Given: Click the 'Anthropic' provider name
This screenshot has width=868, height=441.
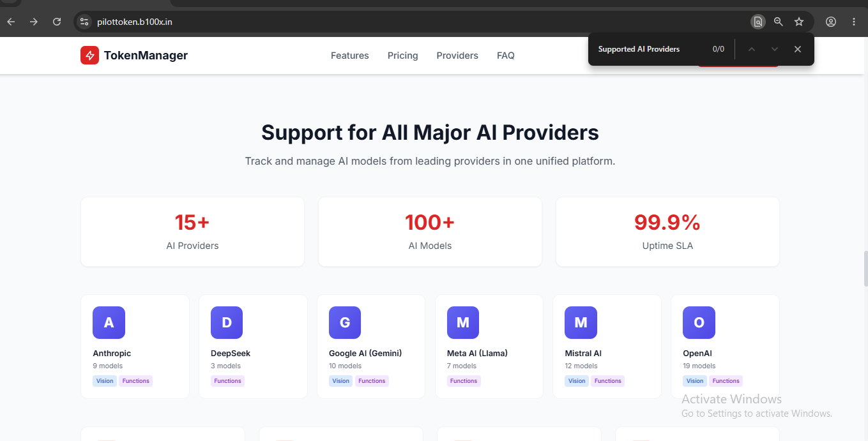Looking at the screenshot, I should (x=112, y=354).
